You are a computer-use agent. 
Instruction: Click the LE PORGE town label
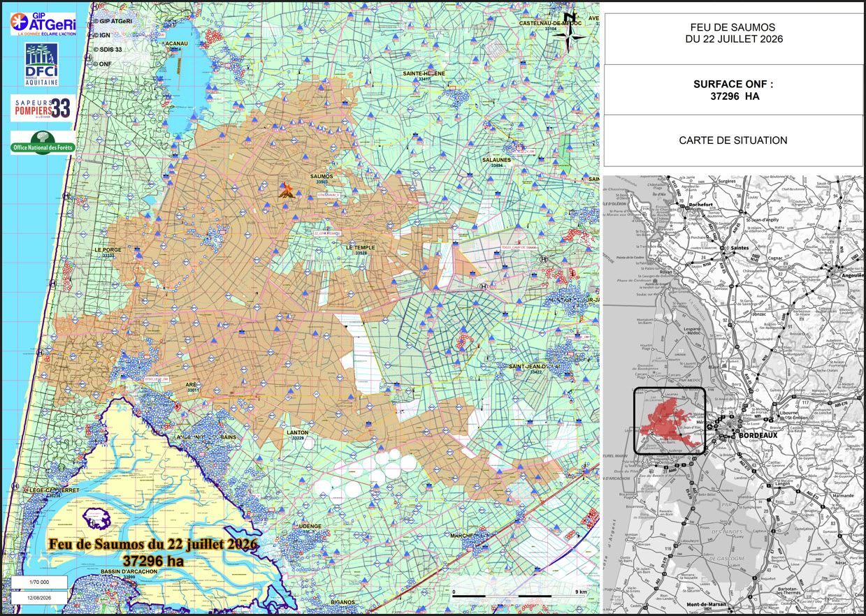(108, 250)
